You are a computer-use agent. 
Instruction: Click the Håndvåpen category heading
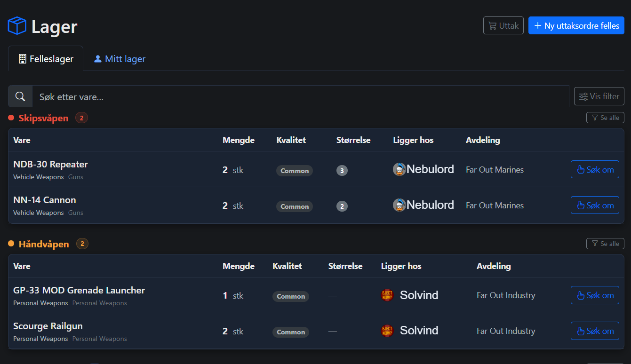[44, 244]
